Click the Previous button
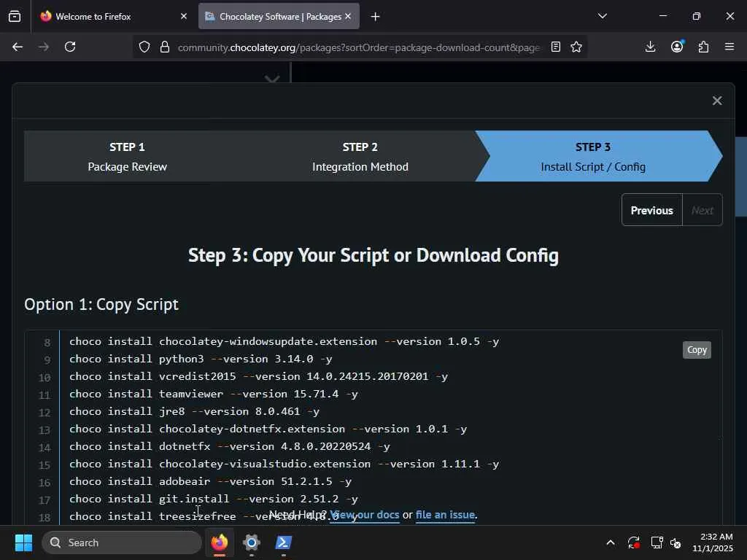Screen dimensions: 747x560 (651, 210)
